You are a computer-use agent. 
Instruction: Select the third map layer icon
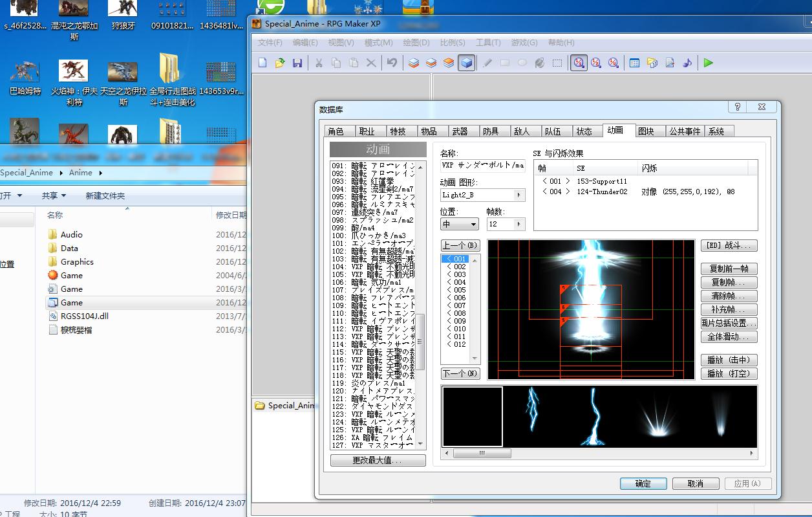coord(449,63)
